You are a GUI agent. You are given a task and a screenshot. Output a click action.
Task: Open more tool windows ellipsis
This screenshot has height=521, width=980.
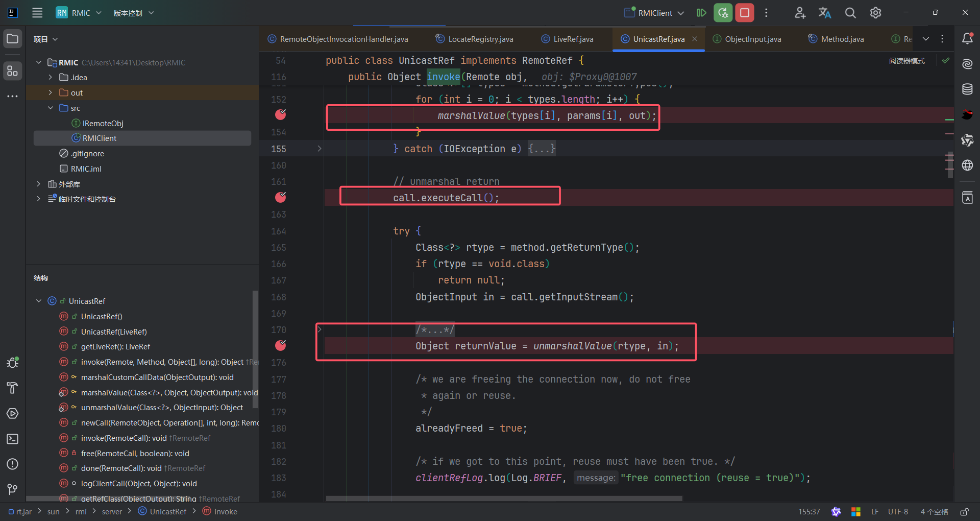(13, 96)
